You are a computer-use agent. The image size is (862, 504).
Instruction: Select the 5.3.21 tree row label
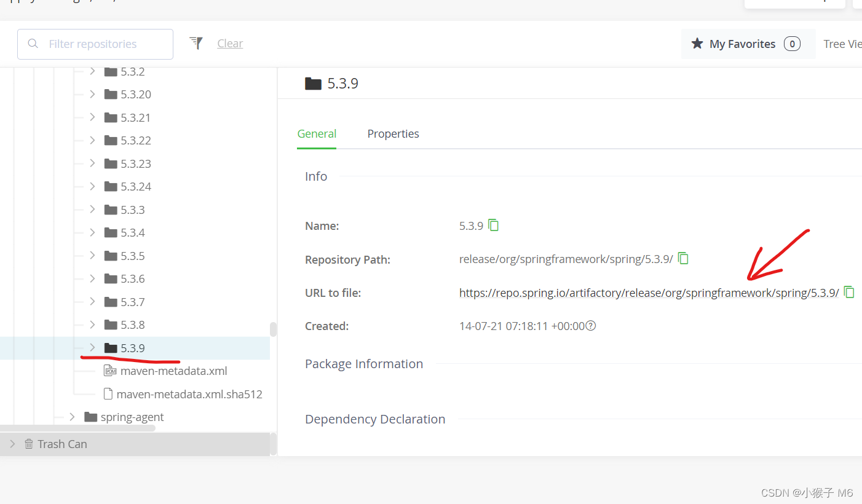[135, 117]
